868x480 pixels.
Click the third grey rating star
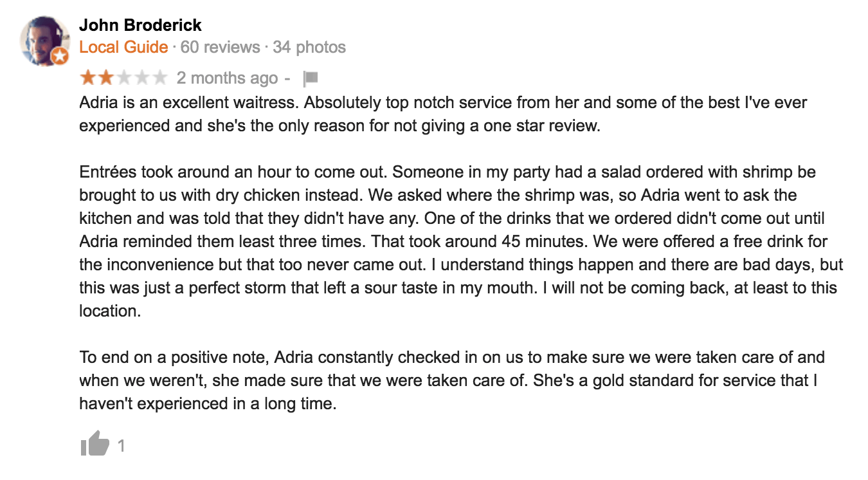click(123, 78)
